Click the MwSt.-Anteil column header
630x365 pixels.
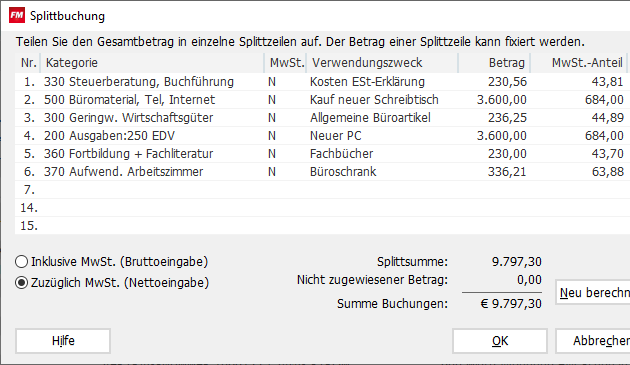pos(579,63)
